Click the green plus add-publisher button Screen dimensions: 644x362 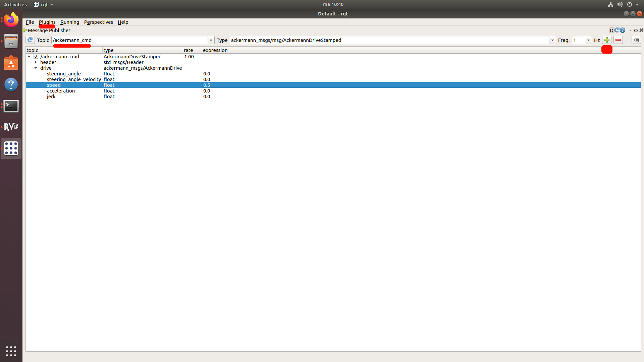606,40
